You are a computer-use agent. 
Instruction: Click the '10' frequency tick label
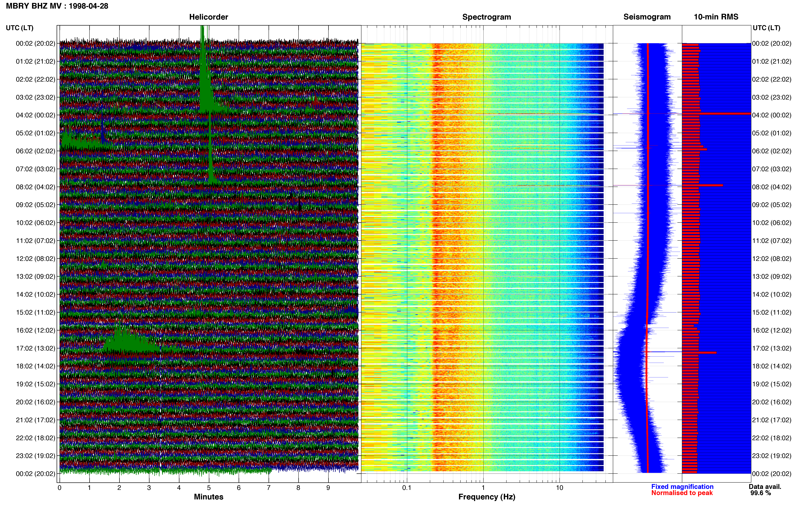click(559, 488)
